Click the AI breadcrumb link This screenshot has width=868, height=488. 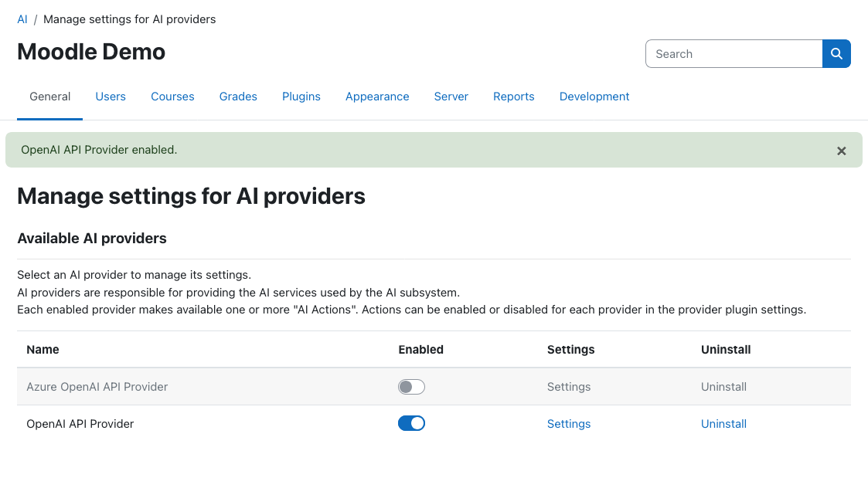click(x=22, y=19)
